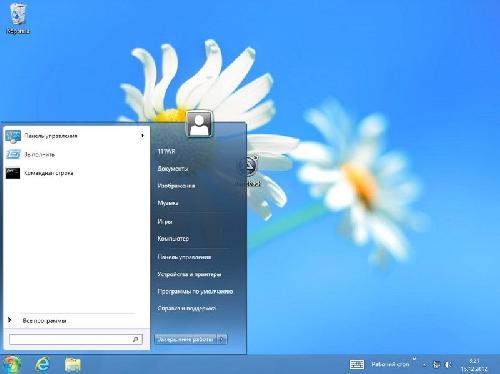Expand the Рабочий стол toolbar chevron
The width and height of the screenshot is (500, 374).
414,359
